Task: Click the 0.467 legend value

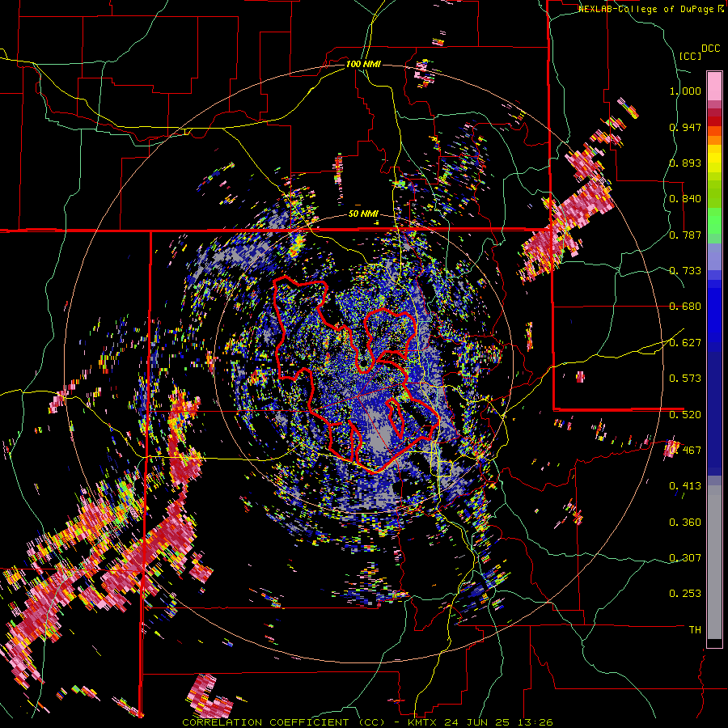Action: (x=685, y=450)
